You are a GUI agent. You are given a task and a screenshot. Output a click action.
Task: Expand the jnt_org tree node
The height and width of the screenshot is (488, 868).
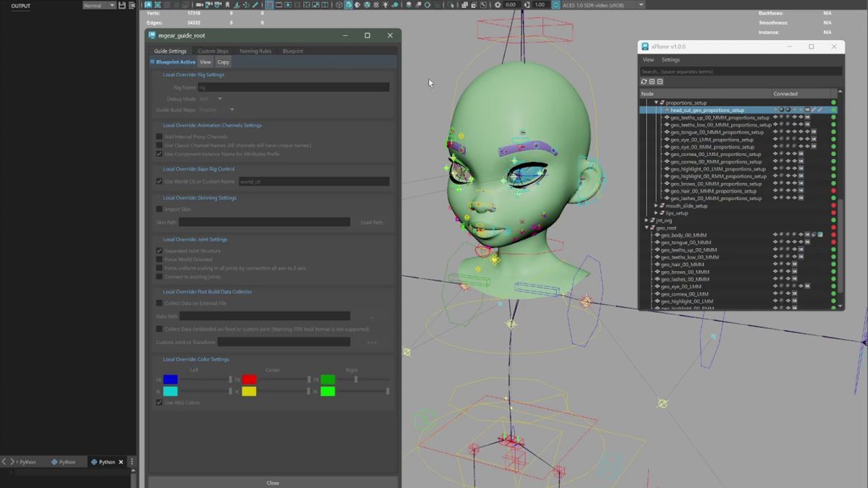tap(647, 221)
